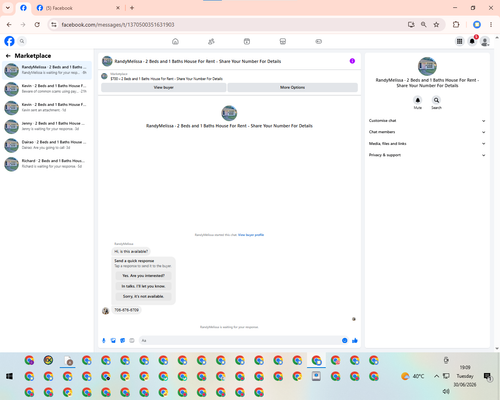Open a new browser tab

pyautogui.click(x=132, y=8)
